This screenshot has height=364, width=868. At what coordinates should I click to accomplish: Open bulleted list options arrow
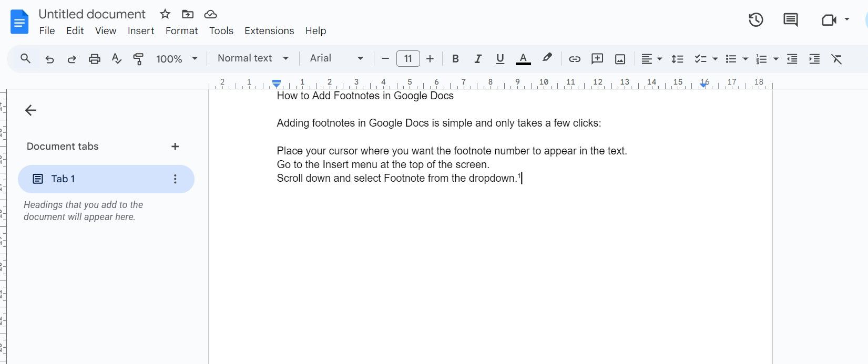pos(745,59)
